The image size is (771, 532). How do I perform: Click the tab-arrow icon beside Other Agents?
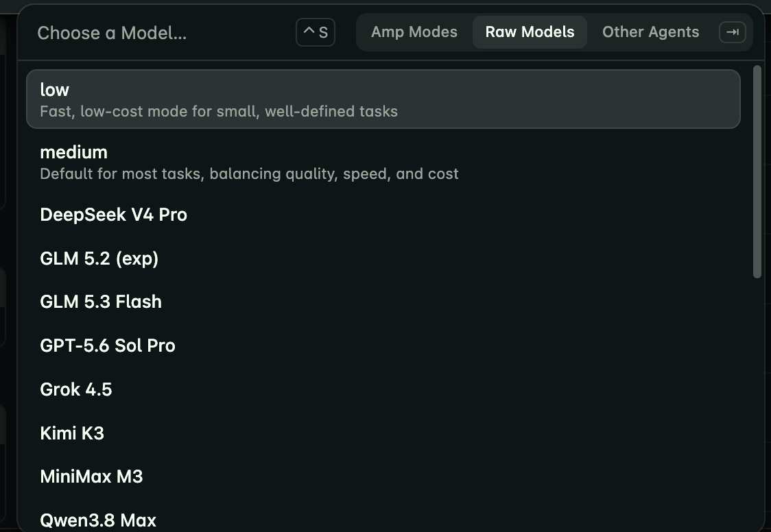(x=732, y=32)
